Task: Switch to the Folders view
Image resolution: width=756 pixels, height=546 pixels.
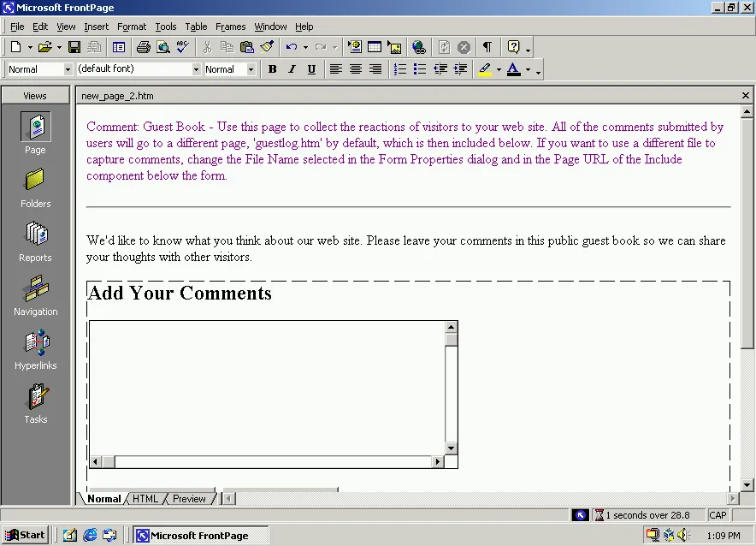Action: pos(35,188)
